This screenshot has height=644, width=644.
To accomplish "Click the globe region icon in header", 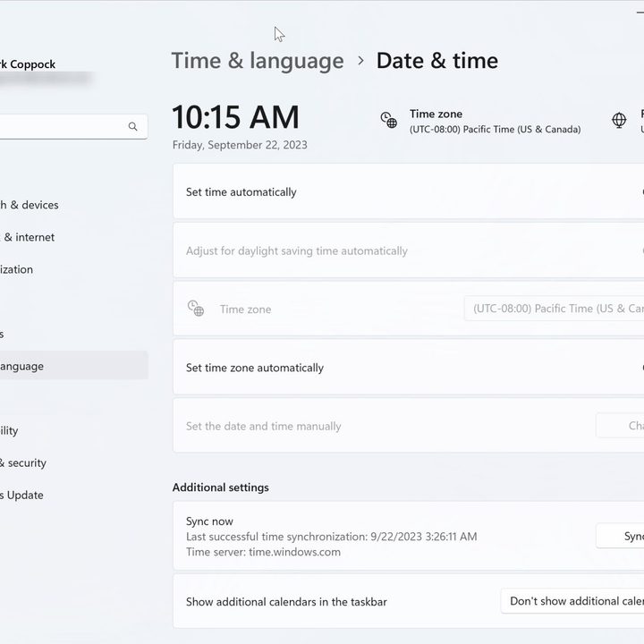I will 619,120.
